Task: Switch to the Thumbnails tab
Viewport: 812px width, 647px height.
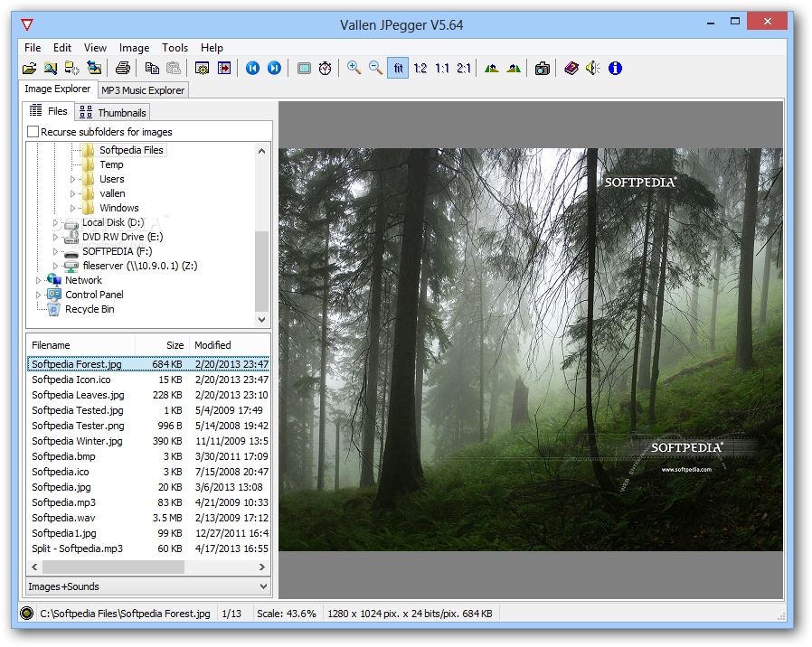Action: tap(113, 112)
